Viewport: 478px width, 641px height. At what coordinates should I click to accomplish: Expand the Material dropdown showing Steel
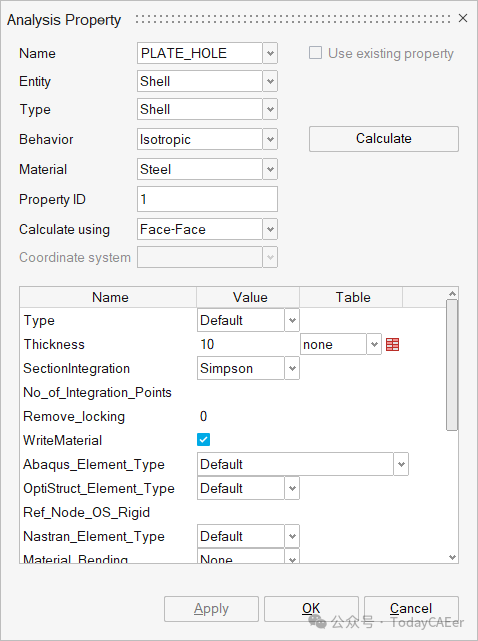click(x=270, y=169)
